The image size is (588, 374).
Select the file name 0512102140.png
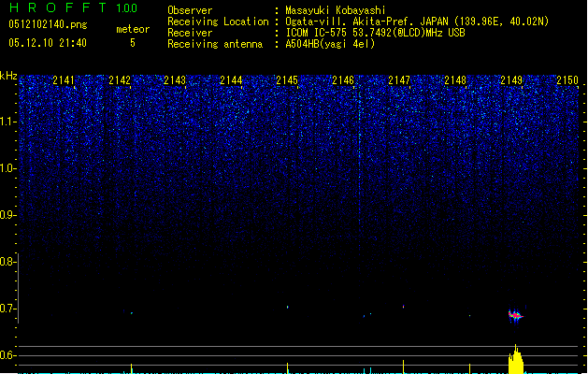[x=48, y=24]
